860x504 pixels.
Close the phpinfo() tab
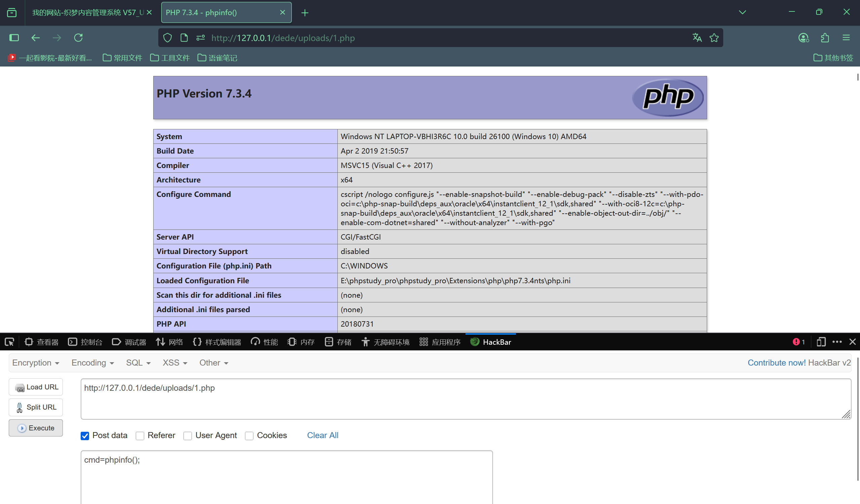click(283, 12)
